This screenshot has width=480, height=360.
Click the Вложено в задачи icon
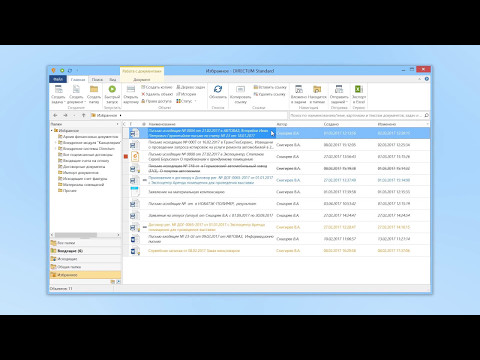coord(299,89)
